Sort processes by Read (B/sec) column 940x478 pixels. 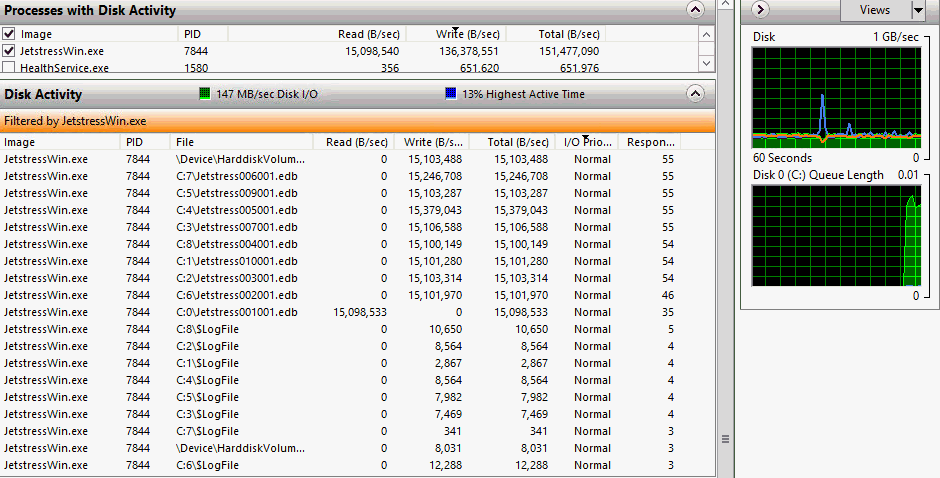coord(315,34)
